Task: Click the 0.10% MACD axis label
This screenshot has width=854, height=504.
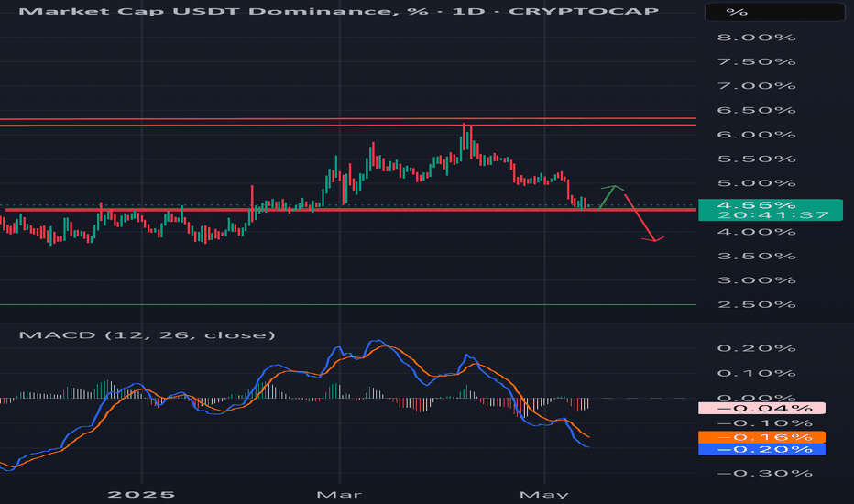Action: point(756,374)
